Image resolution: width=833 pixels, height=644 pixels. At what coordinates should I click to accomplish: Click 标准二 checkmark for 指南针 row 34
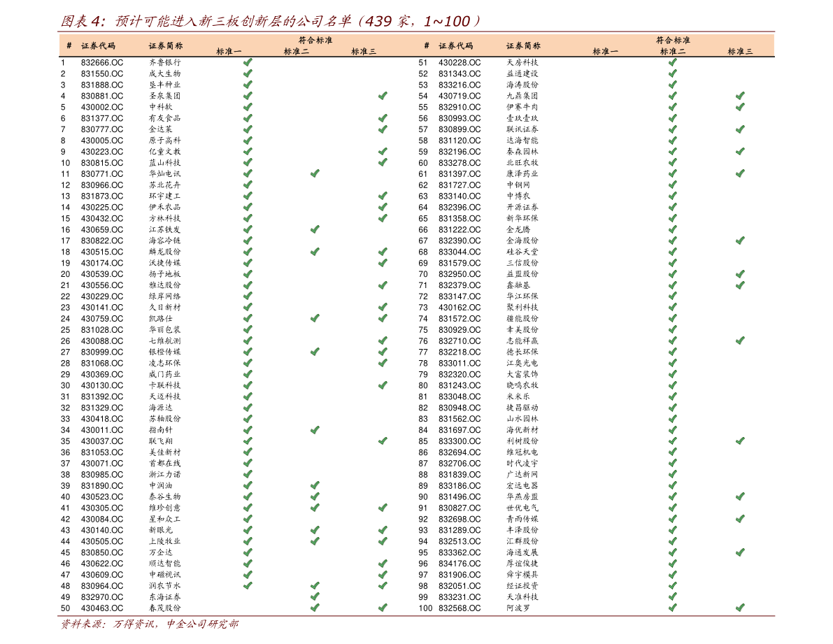(315, 430)
